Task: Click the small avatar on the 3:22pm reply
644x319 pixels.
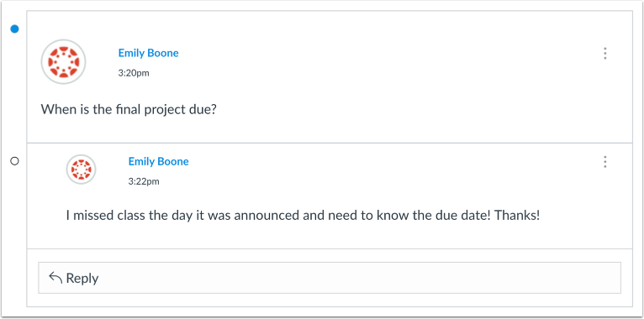Action: tap(81, 169)
